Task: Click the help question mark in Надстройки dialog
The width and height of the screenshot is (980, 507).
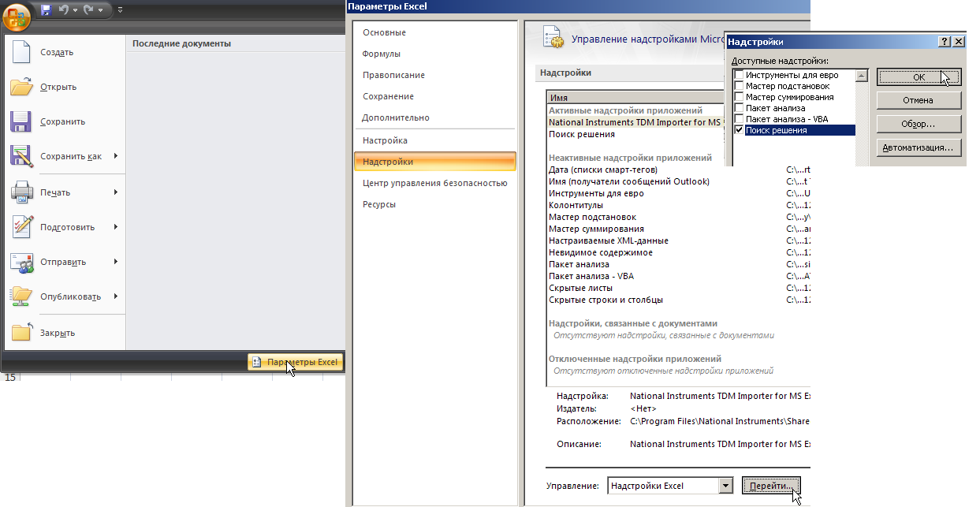Action: [945, 41]
